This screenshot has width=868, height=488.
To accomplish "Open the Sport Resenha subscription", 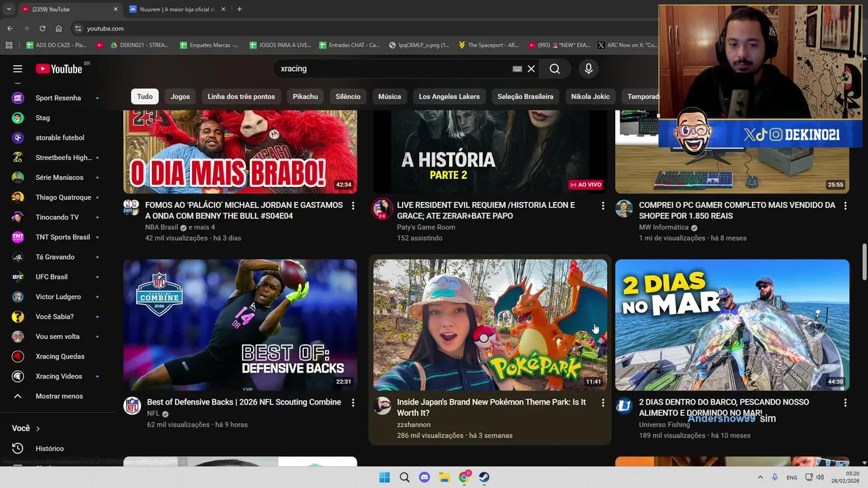I will coord(58,98).
